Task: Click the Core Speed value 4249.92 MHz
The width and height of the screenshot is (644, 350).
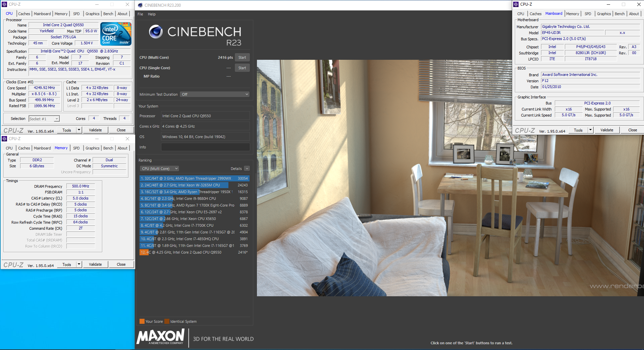Action: [44, 88]
